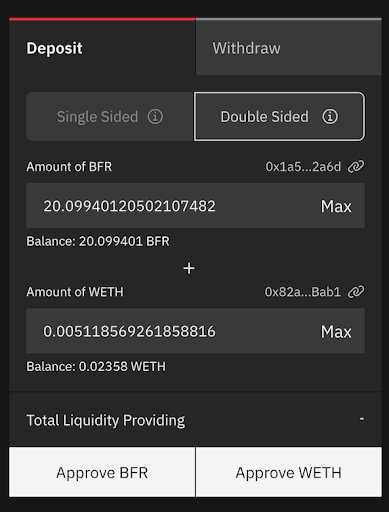Click the Approve BFR button
Viewport: 389px width, 512px height.
102,472
